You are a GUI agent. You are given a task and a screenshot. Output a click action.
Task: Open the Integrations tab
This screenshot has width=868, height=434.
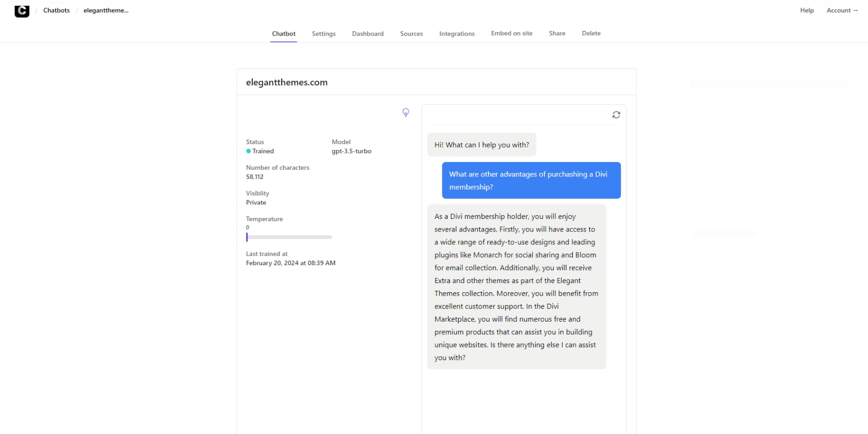tap(457, 33)
